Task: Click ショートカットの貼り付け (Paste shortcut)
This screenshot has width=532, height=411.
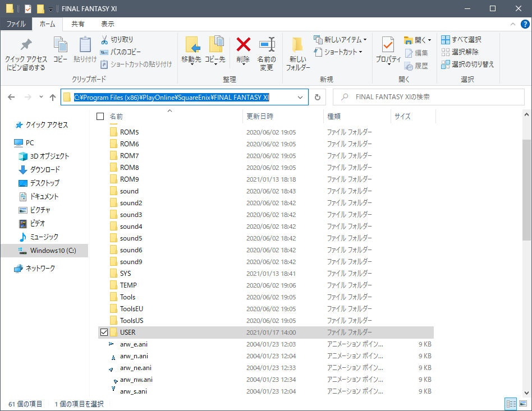Action: point(136,64)
